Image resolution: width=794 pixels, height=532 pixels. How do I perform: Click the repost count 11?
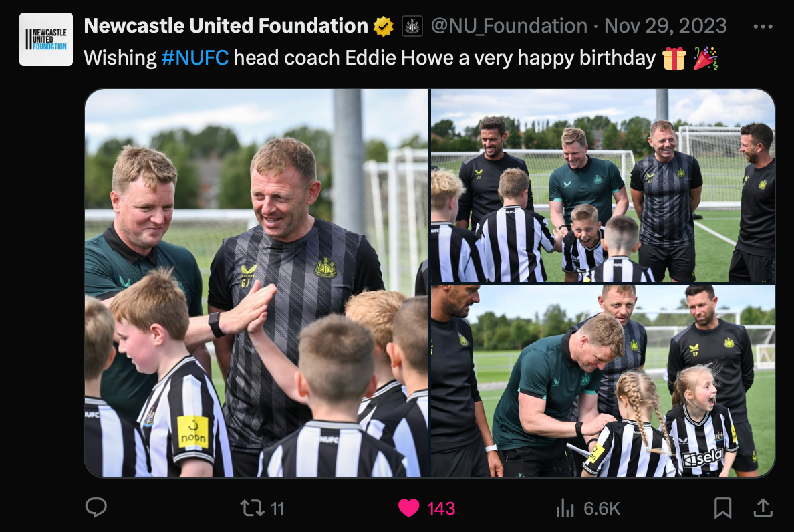pyautogui.click(x=277, y=508)
